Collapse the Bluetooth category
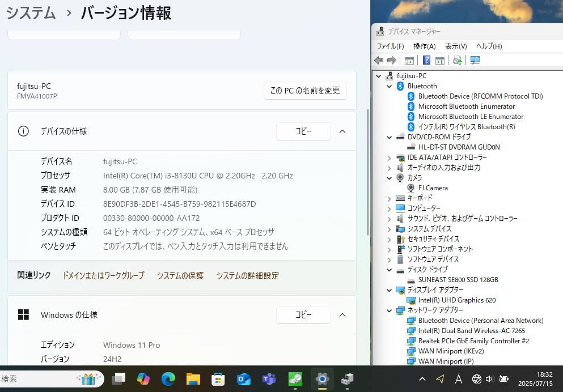563x392 pixels. 389,86
